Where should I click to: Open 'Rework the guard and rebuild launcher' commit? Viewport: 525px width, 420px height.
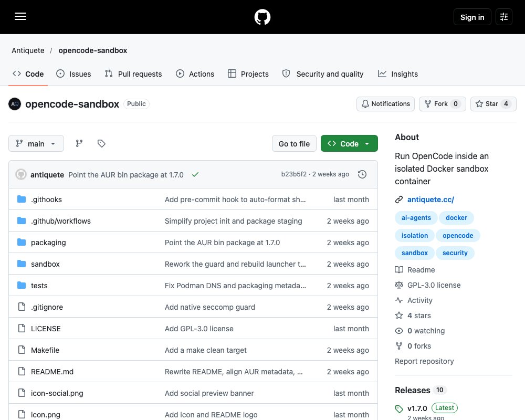point(235,264)
